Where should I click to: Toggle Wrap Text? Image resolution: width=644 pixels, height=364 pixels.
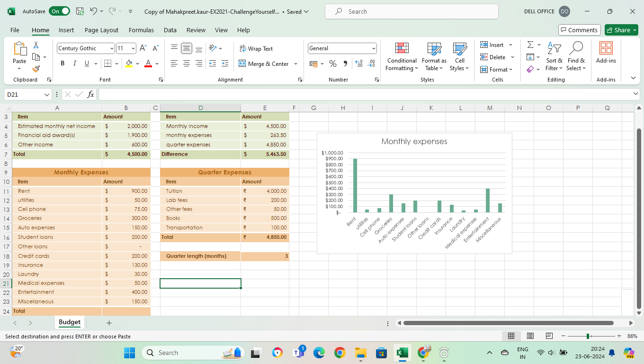(x=256, y=48)
